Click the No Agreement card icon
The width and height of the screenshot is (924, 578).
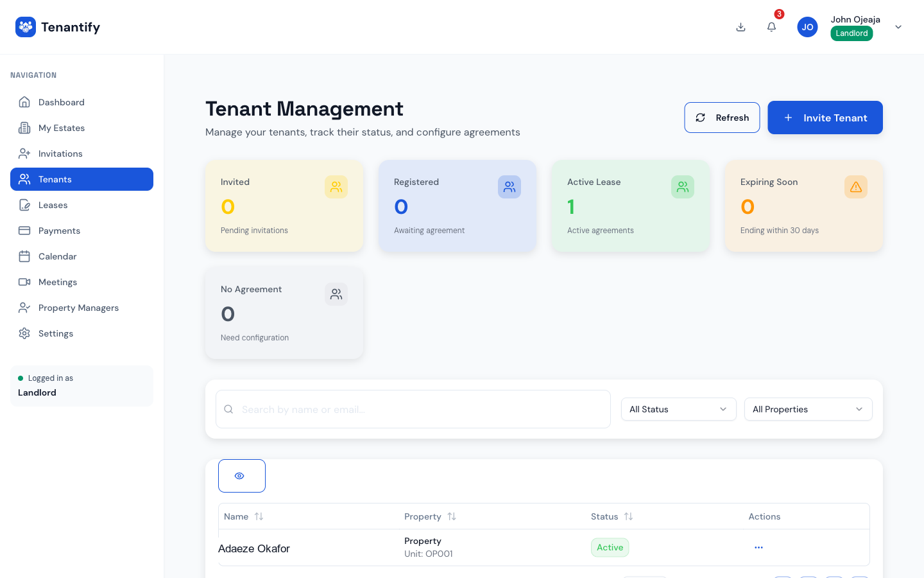(x=336, y=294)
